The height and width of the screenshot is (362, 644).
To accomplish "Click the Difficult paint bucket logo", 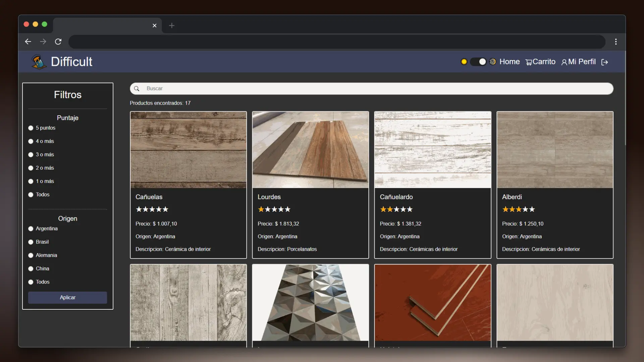I will point(39,62).
